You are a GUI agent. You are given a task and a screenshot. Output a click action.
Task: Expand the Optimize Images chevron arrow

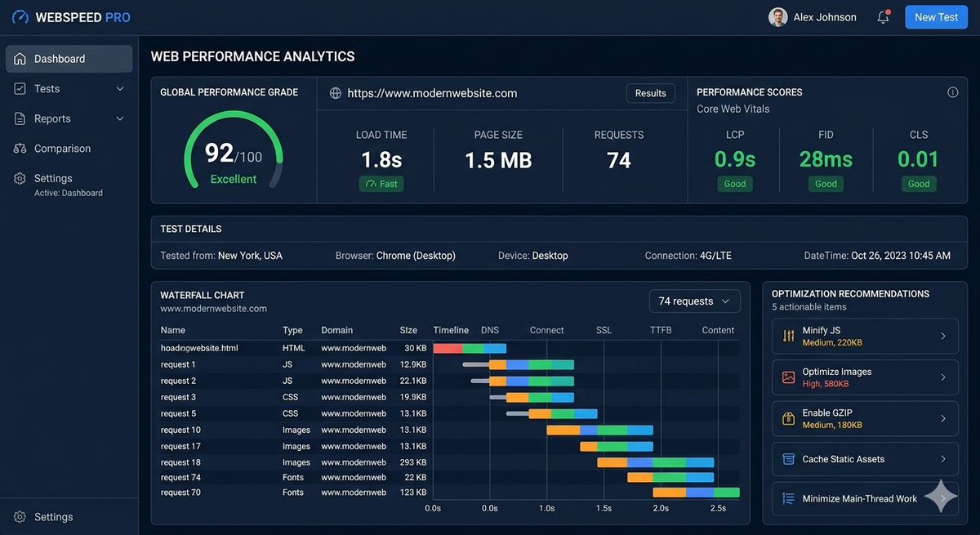pos(943,377)
